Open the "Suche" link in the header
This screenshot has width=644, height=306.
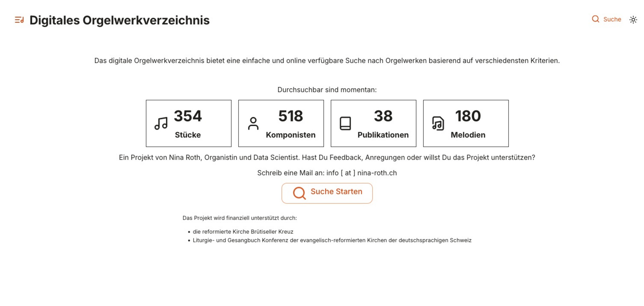pos(612,19)
